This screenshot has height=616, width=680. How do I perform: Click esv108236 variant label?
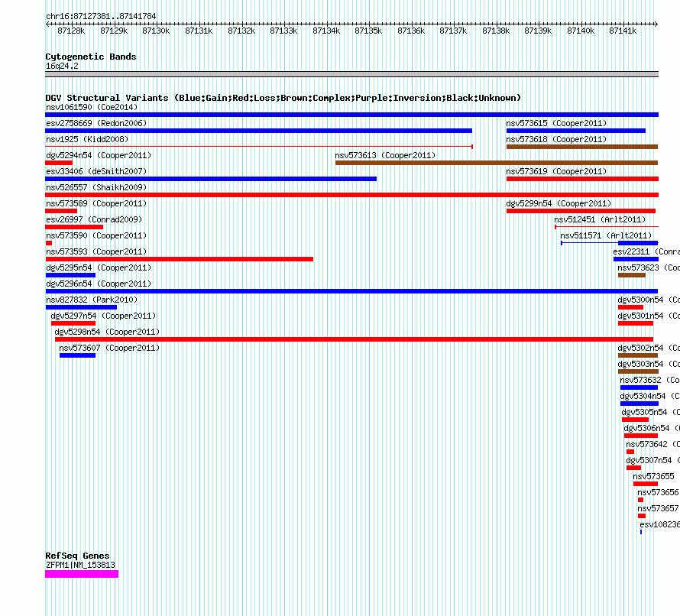659,524
